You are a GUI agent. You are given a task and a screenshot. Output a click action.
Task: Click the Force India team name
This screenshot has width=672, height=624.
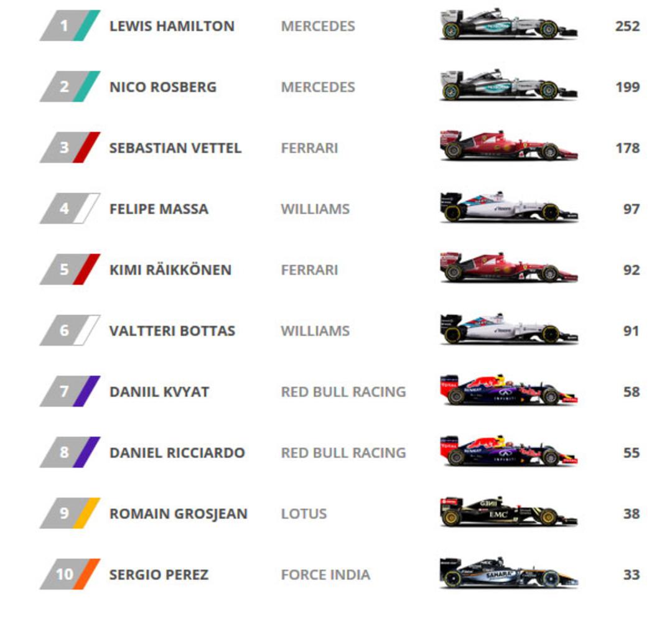(325, 574)
